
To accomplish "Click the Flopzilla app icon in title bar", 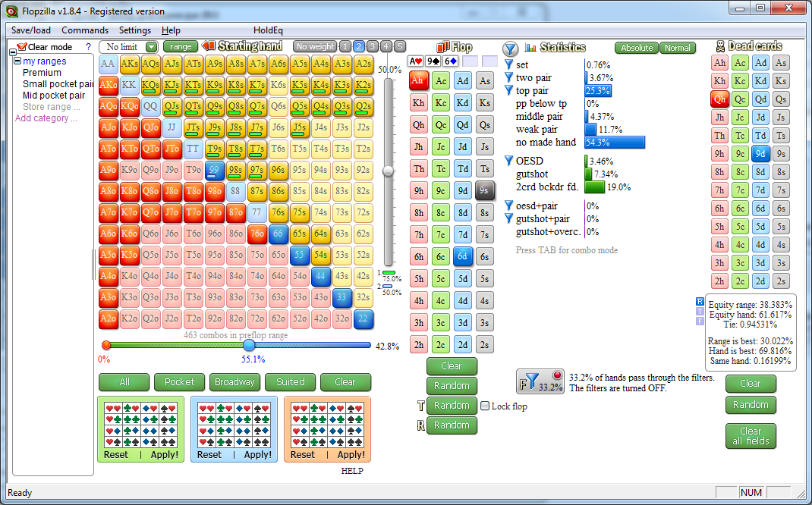I will click(x=12, y=11).
